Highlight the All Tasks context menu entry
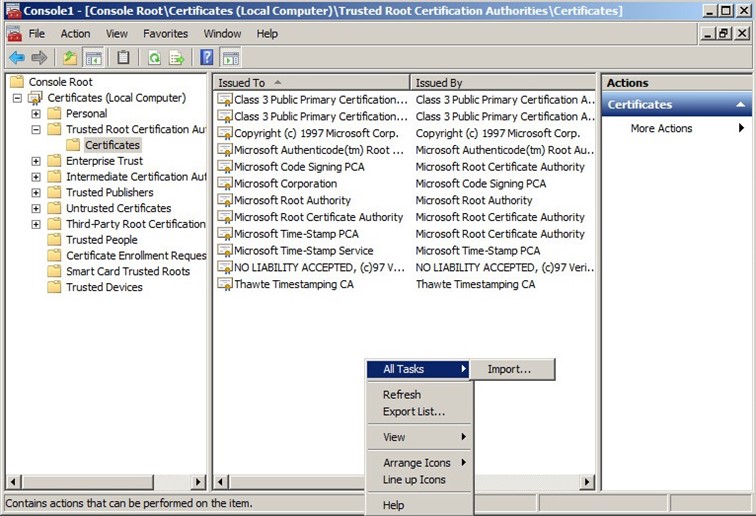Screen dimensions: 756x516 click(x=418, y=369)
